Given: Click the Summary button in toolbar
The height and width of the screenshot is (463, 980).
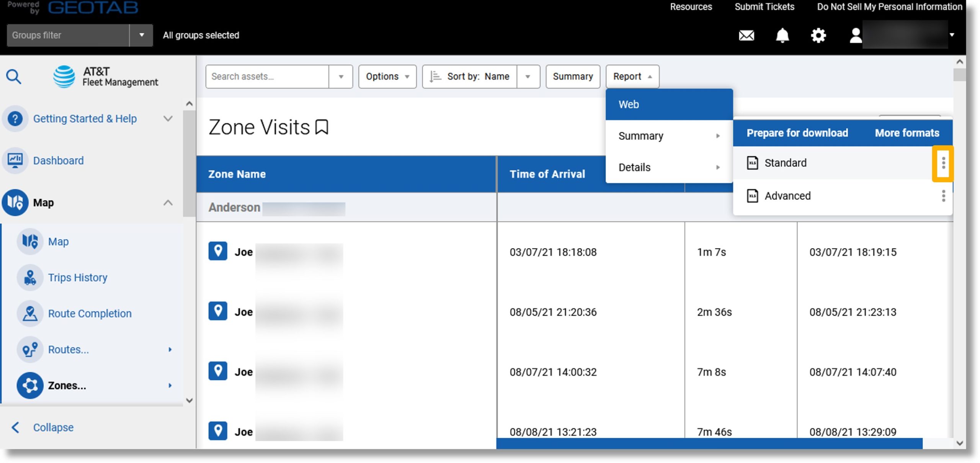Looking at the screenshot, I should tap(573, 77).
